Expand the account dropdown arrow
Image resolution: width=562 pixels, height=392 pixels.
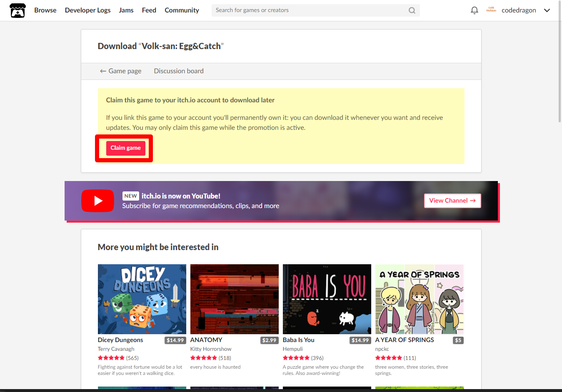[x=547, y=10]
